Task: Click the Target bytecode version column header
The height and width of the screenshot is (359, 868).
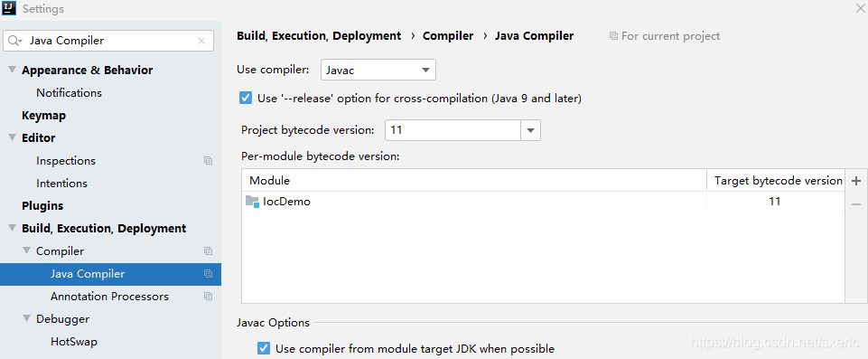Action: tap(778, 181)
